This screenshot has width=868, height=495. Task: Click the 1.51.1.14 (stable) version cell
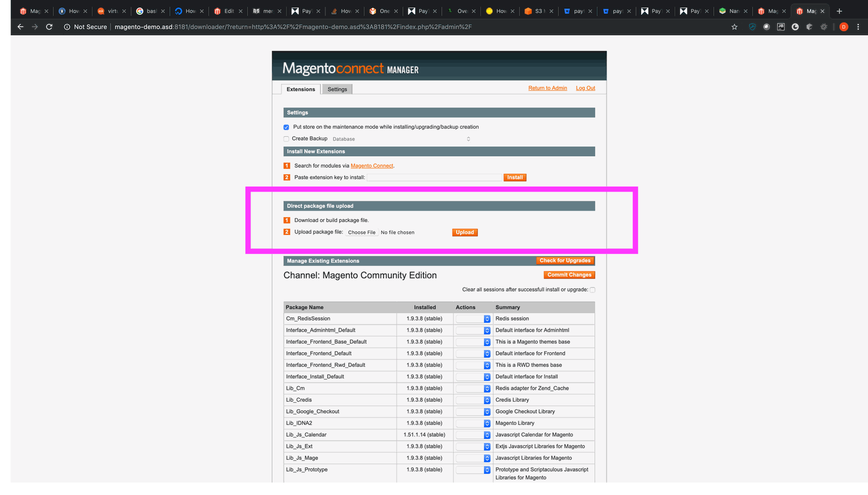[424, 435]
